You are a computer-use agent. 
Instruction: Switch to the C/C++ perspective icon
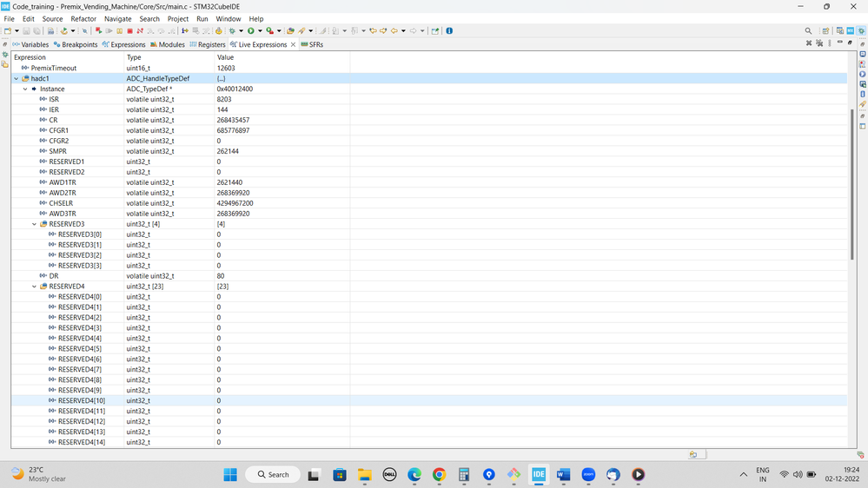point(840,31)
